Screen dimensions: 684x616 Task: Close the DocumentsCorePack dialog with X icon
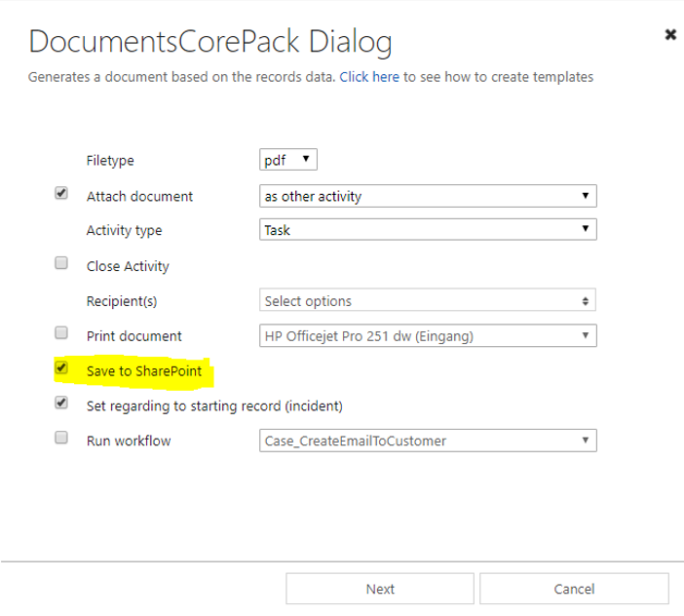pyautogui.click(x=670, y=34)
